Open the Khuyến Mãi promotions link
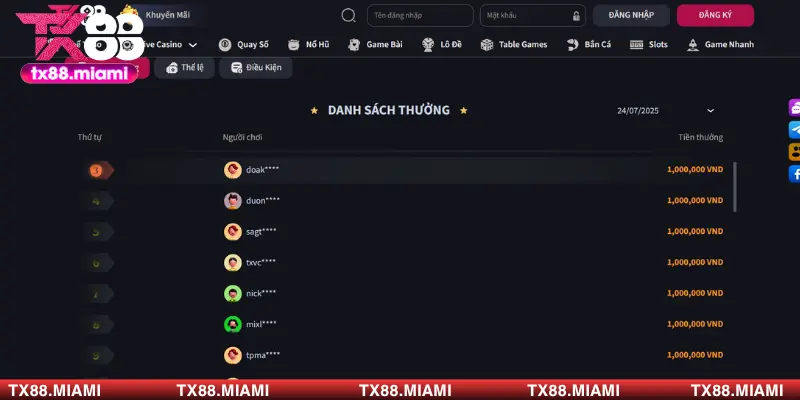This screenshot has width=800, height=400. coord(167,15)
